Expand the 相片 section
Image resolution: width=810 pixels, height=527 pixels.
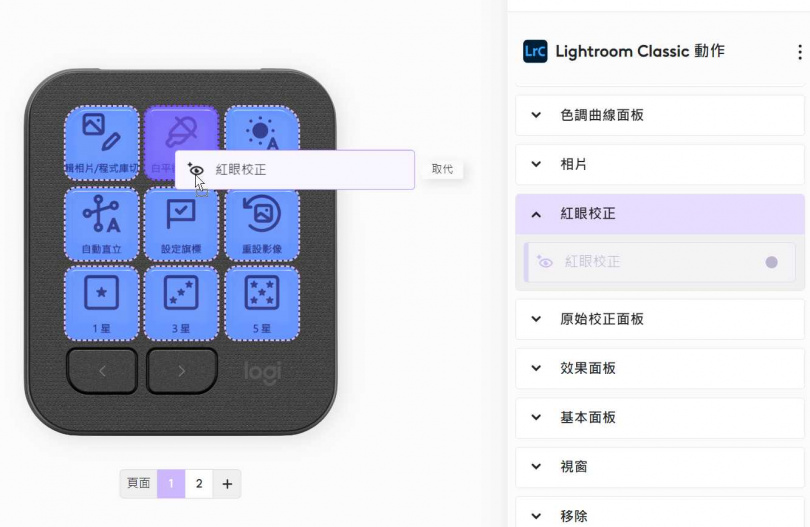click(x=660, y=164)
